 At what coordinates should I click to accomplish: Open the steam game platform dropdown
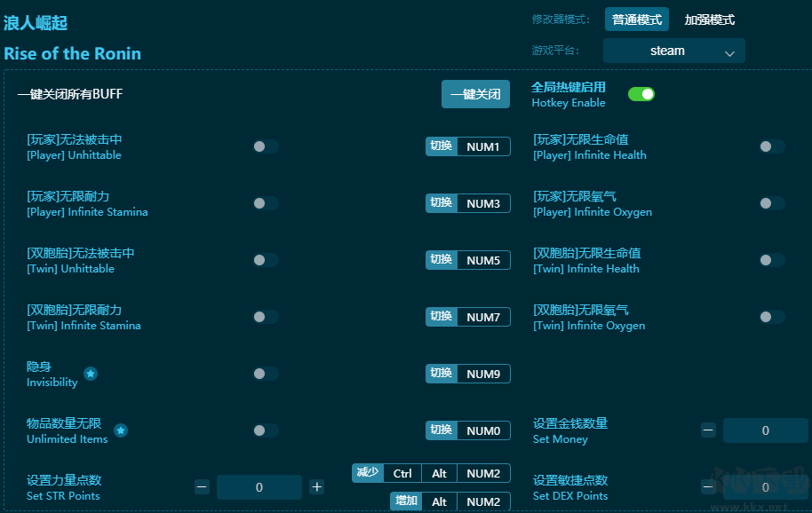click(x=673, y=51)
